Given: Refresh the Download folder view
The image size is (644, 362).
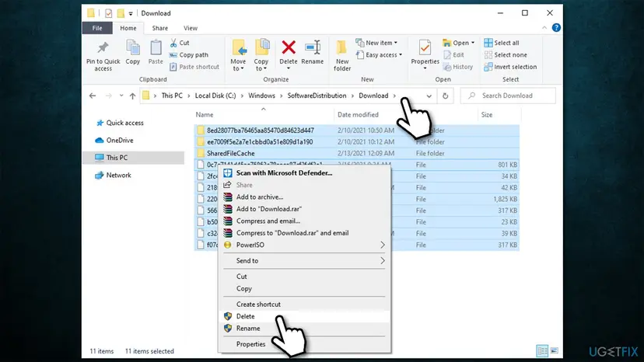Looking at the screenshot, I should point(445,96).
